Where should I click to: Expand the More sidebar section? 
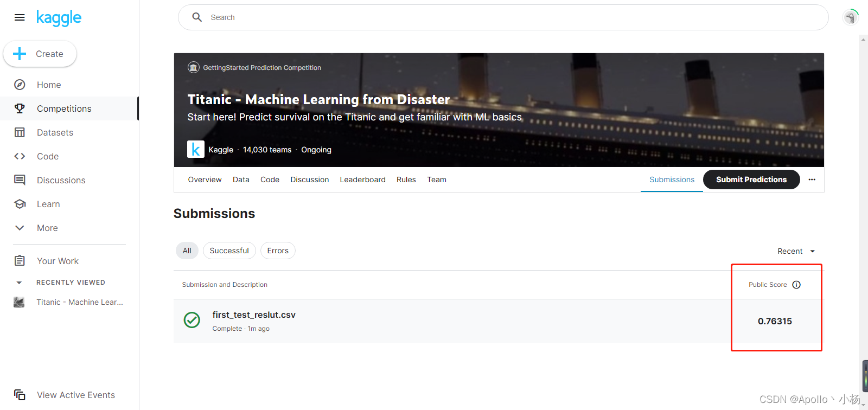pyautogui.click(x=20, y=228)
